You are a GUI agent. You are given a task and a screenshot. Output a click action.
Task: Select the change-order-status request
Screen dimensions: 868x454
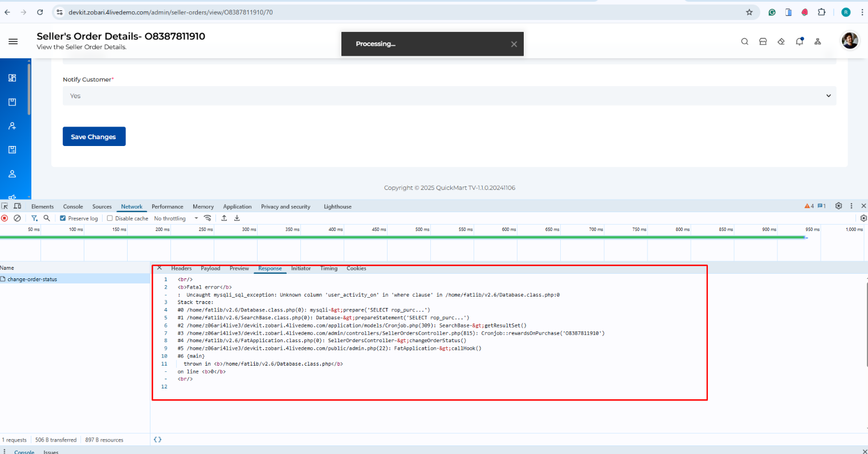click(32, 279)
